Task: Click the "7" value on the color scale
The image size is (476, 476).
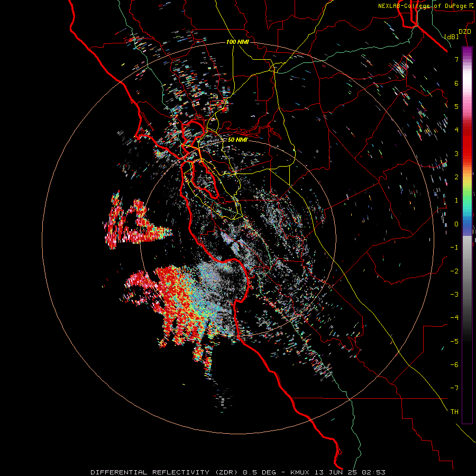Action: 456,59
